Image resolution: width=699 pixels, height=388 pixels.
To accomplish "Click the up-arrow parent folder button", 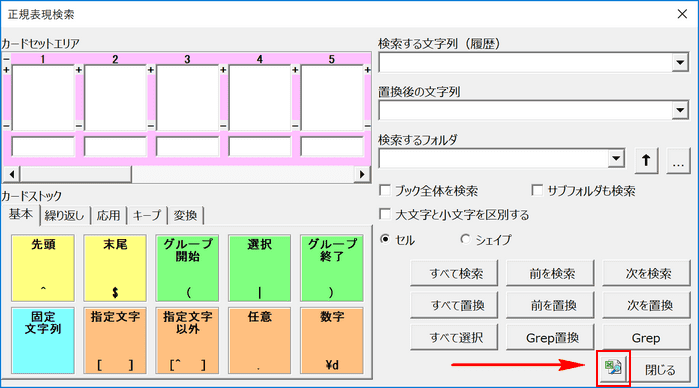I will click(x=646, y=160).
